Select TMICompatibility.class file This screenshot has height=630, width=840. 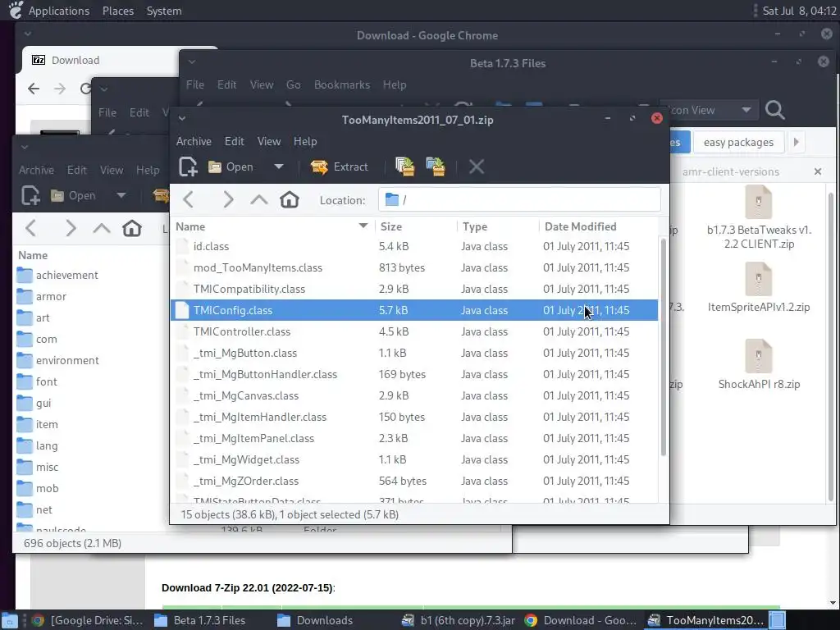[414, 290]
